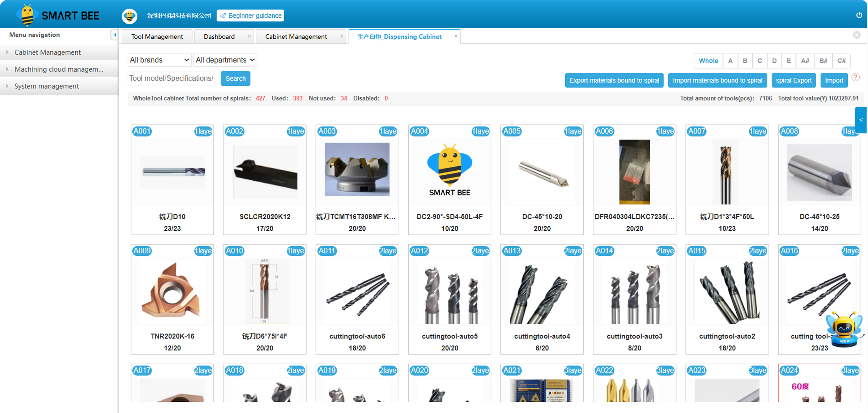The width and height of the screenshot is (868, 413).
Task: Open the A013 cuttingtool-auto4 image
Action: tap(542, 292)
